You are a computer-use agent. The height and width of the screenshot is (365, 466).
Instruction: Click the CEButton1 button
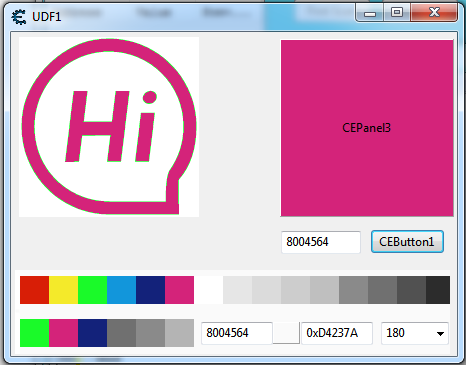click(x=407, y=242)
